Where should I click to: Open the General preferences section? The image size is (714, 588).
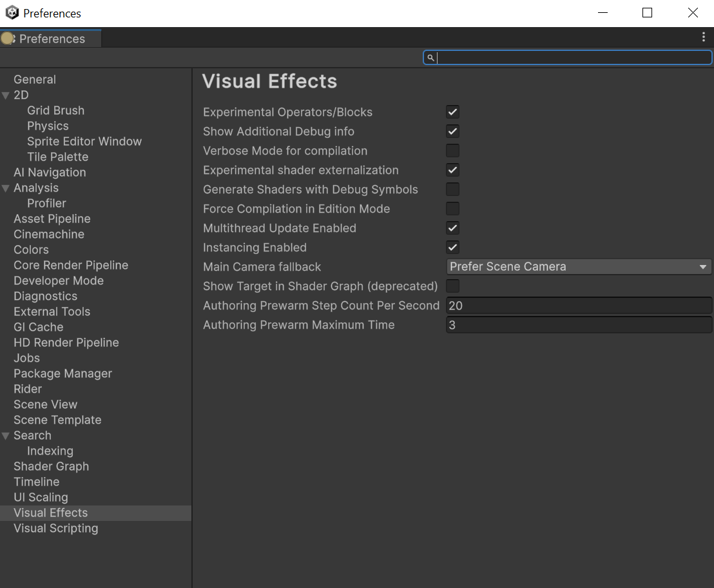pyautogui.click(x=35, y=80)
